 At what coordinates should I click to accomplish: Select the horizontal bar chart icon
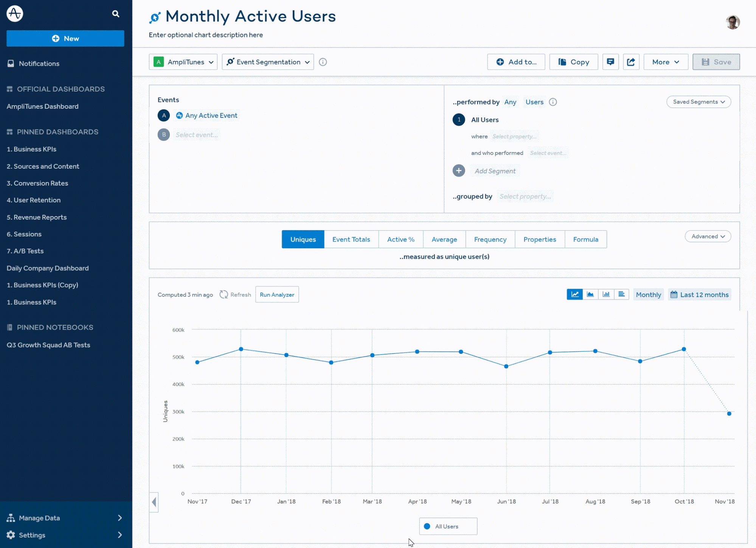click(621, 294)
